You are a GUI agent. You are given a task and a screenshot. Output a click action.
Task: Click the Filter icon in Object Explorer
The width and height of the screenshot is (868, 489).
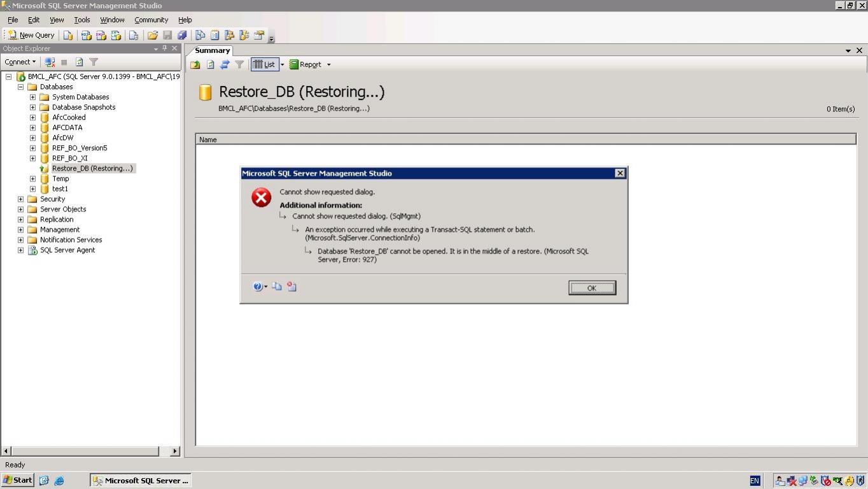[x=94, y=62]
